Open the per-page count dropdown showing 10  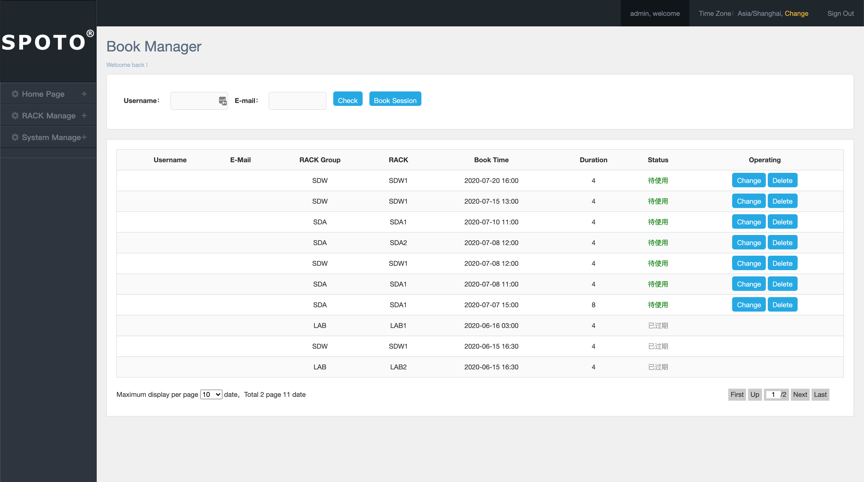(211, 394)
